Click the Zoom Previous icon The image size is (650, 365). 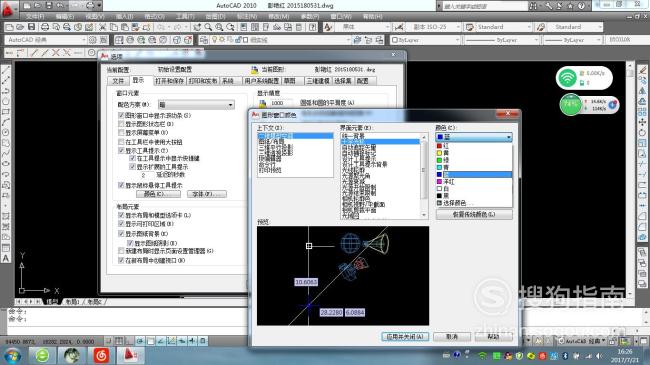[230, 27]
